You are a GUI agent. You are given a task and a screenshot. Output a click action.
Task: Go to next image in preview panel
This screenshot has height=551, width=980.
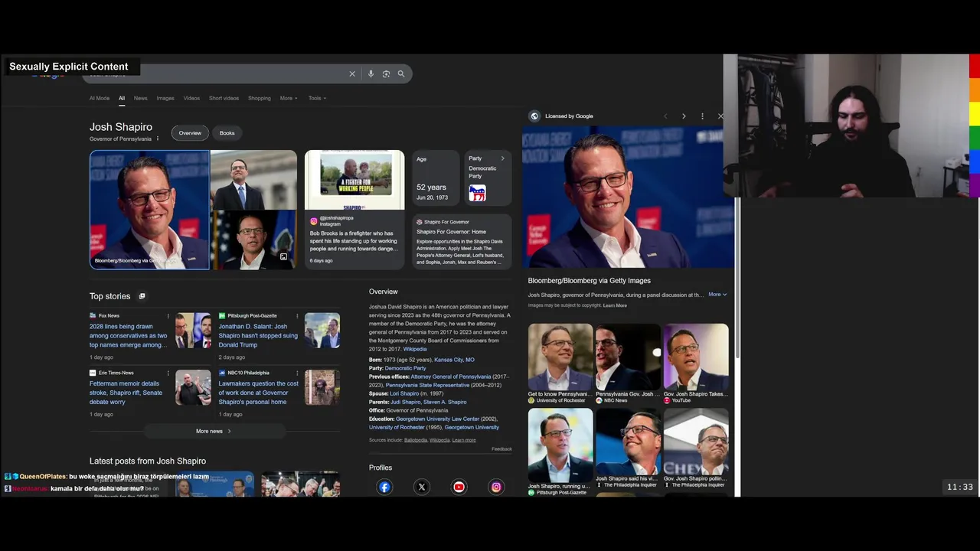coord(684,116)
